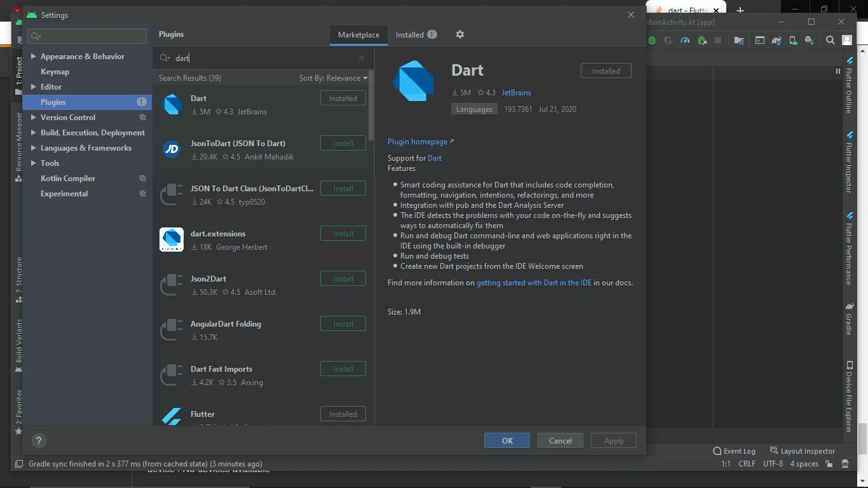Click the search everywhere magnifier icon

click(x=830, y=40)
